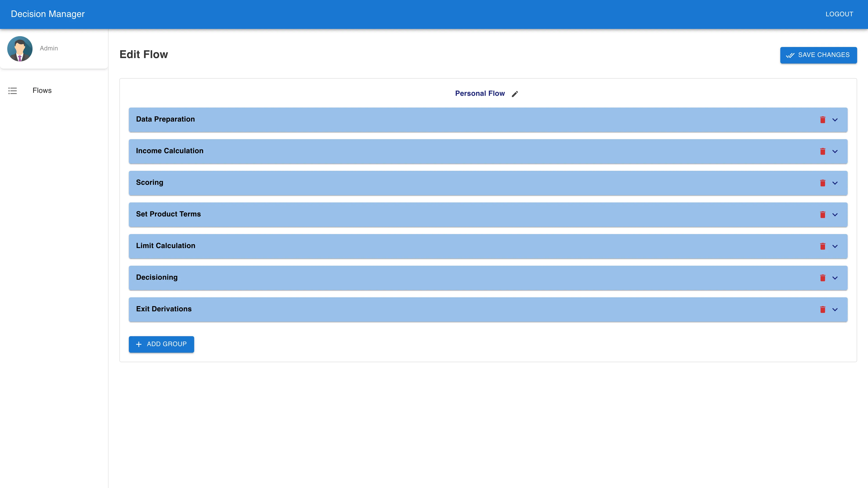Open the Income Calculation group details
This screenshot has width=868, height=488.
pos(835,151)
